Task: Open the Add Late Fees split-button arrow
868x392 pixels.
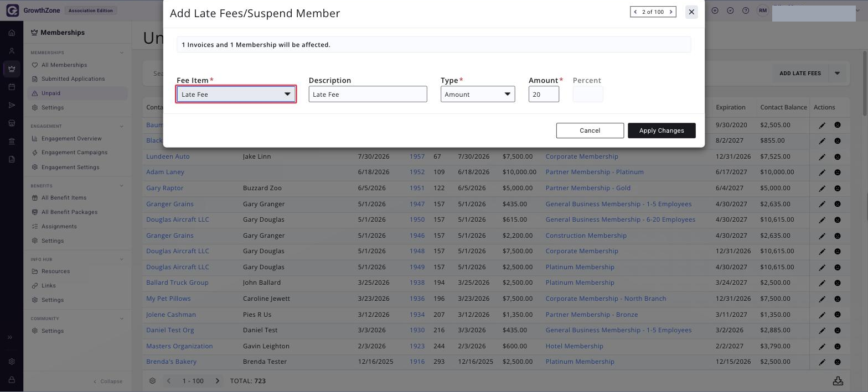Action: (838, 73)
